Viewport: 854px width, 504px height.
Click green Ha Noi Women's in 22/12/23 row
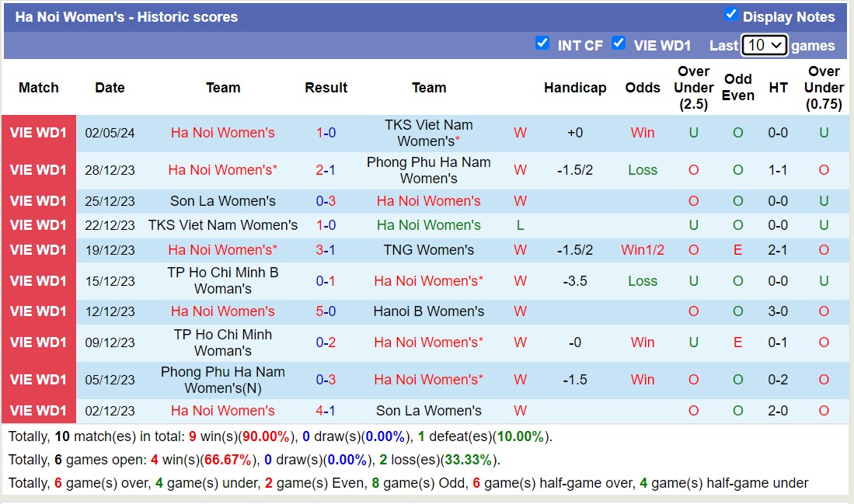point(428,225)
